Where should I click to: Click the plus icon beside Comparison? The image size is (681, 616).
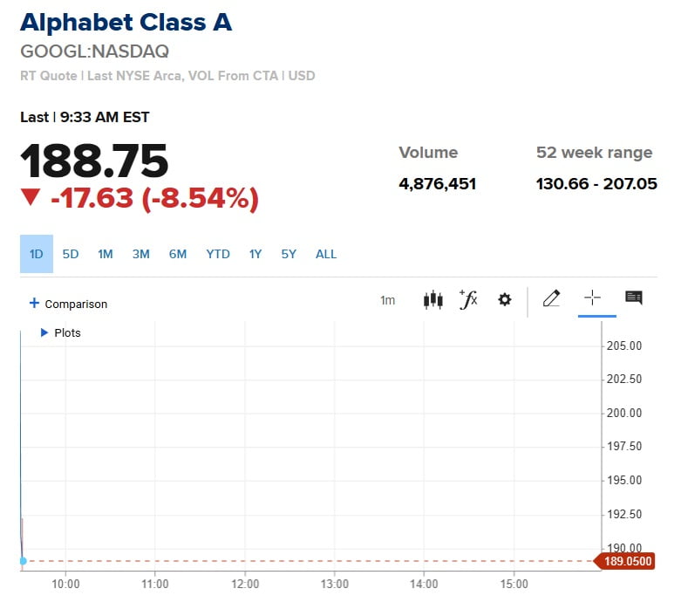click(x=34, y=303)
